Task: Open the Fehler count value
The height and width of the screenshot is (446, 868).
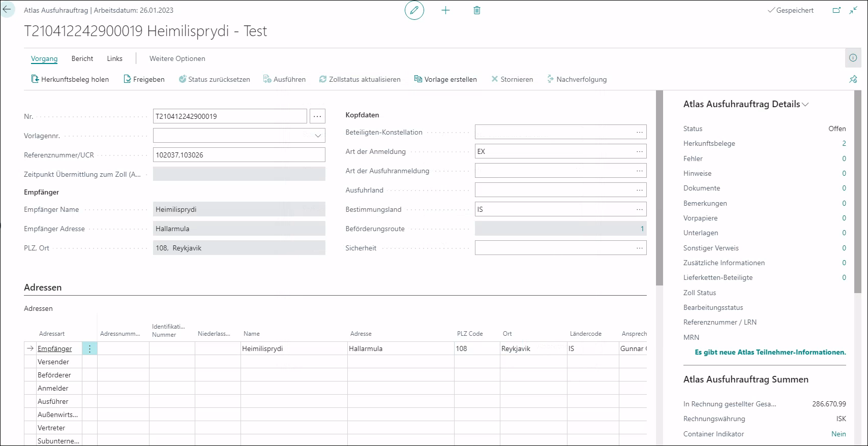Action: click(x=844, y=158)
